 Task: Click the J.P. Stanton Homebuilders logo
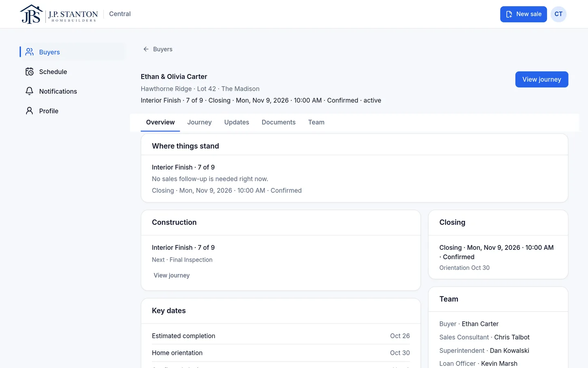(x=59, y=14)
